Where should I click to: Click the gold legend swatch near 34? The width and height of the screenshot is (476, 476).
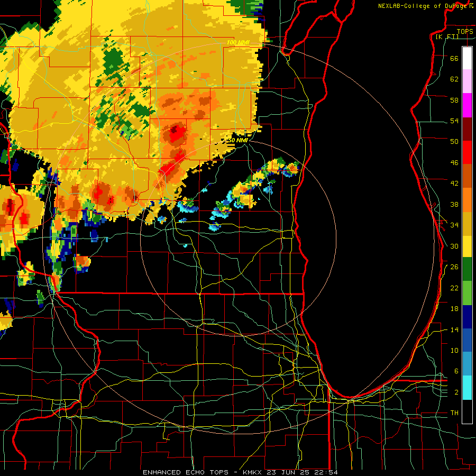(467, 223)
